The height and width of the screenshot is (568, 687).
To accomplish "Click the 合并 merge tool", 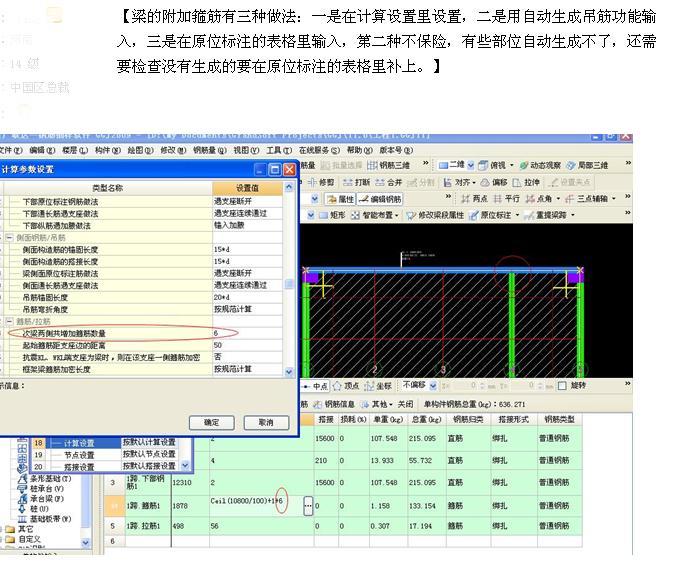I will (388, 182).
